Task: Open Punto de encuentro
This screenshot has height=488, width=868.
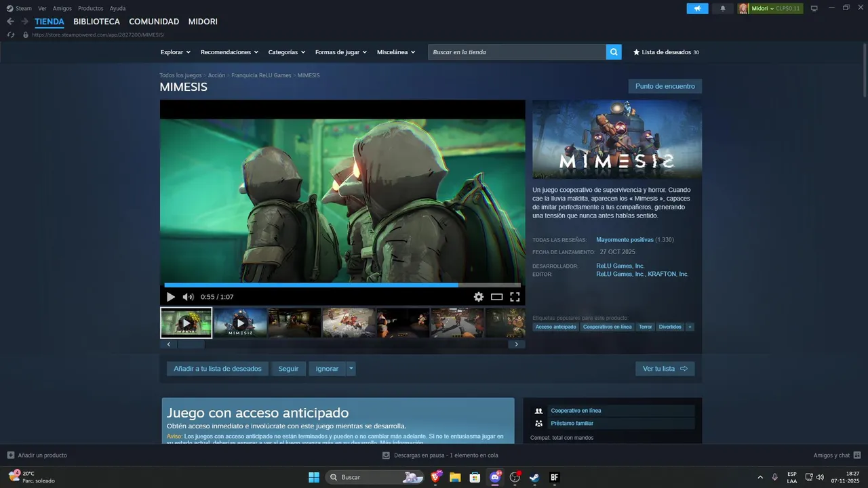Action: [665, 87]
